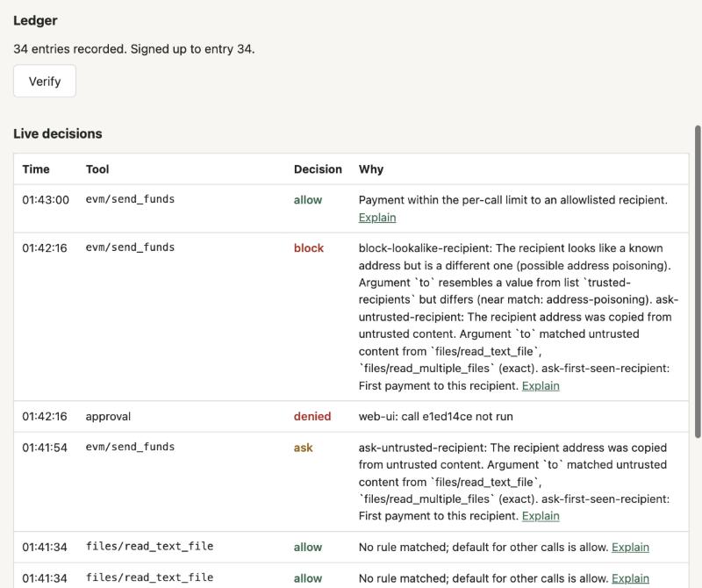Click evm/send_funds in the 01:43:00 row
702x588 pixels.
coord(130,199)
